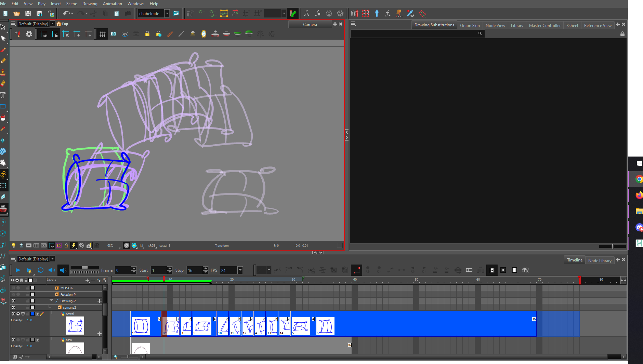Screen dimensions: 643x364
Task: Click the red Onion Skin toggle in timeline toolbar
Action: click(x=356, y=270)
